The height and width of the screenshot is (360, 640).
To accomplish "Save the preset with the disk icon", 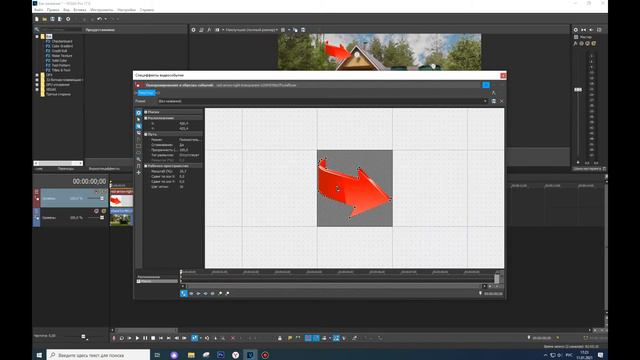I will click(x=493, y=101).
